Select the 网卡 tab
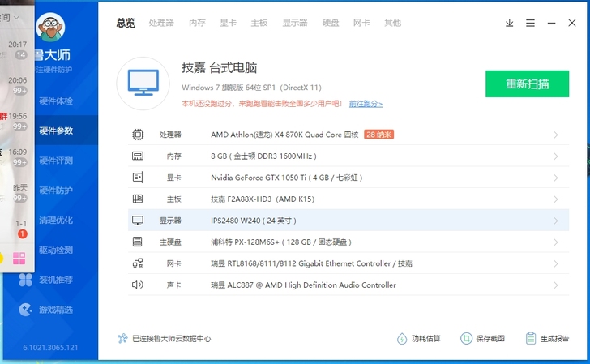590x364 pixels. (x=361, y=23)
